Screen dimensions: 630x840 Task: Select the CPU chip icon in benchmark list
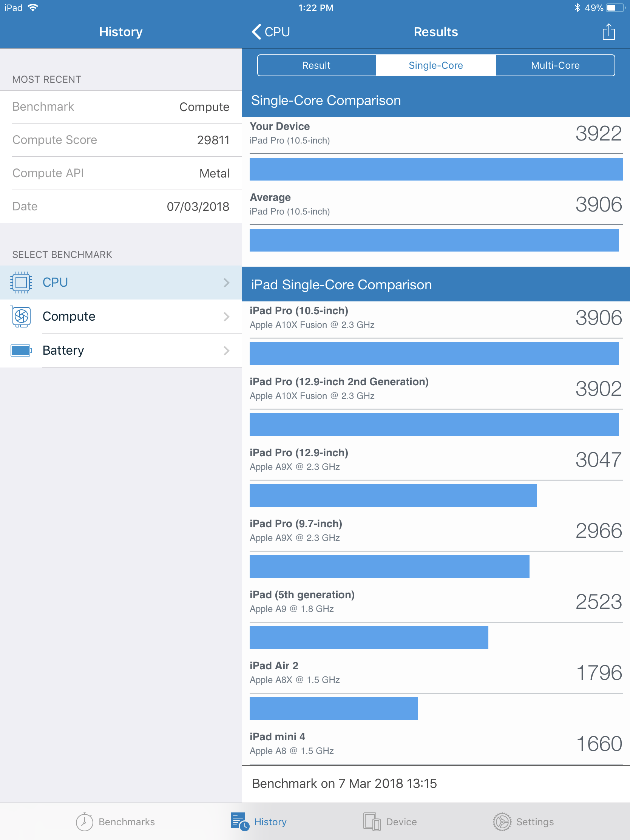[x=21, y=283]
